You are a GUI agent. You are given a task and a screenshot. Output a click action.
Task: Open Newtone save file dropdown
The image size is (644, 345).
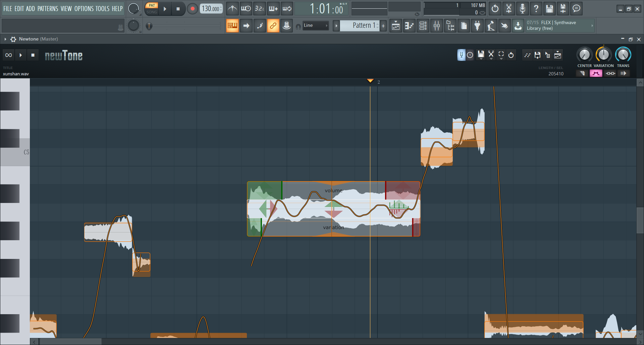(481, 55)
